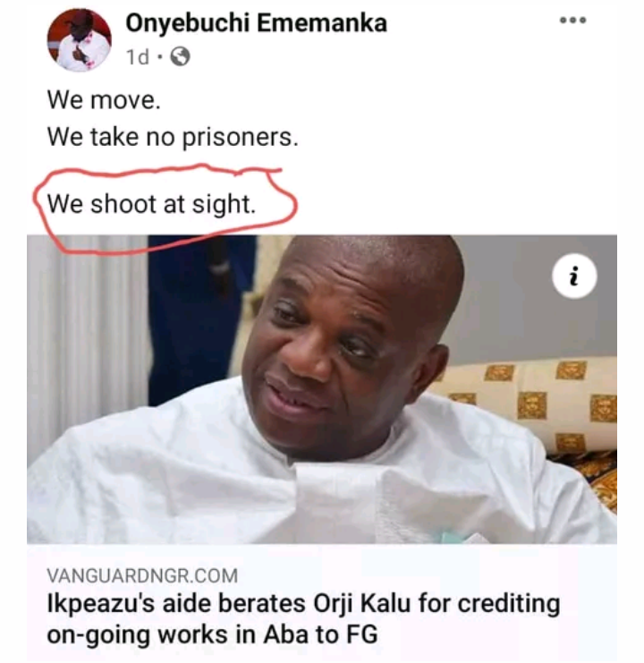The image size is (644, 663).
Task: Click the author name Onyebuchi Ememanka
Action: (256, 23)
